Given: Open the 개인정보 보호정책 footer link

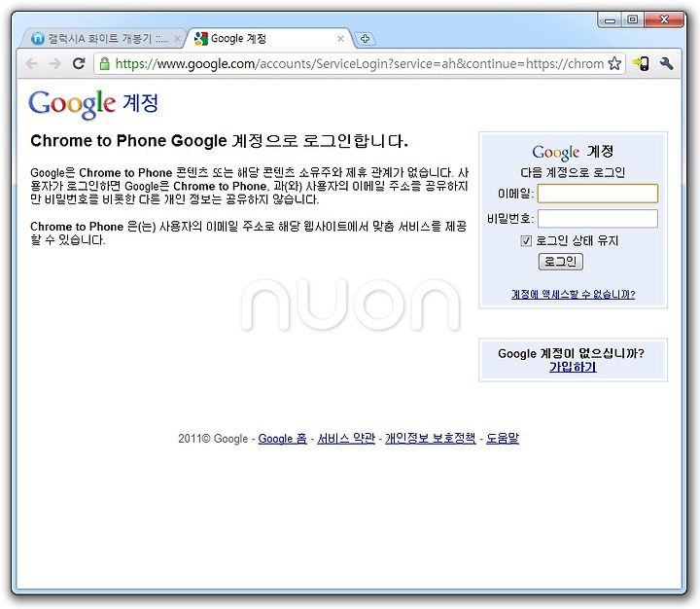Looking at the screenshot, I should click(x=431, y=439).
